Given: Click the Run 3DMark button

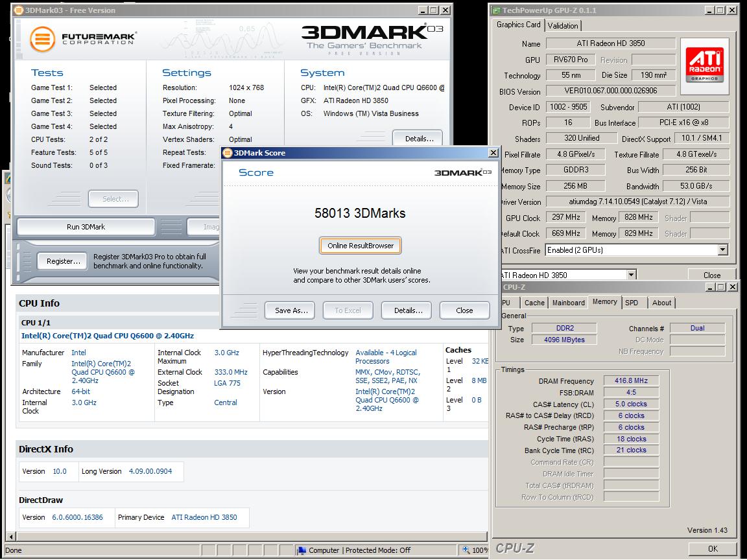Looking at the screenshot, I should click(x=86, y=227).
